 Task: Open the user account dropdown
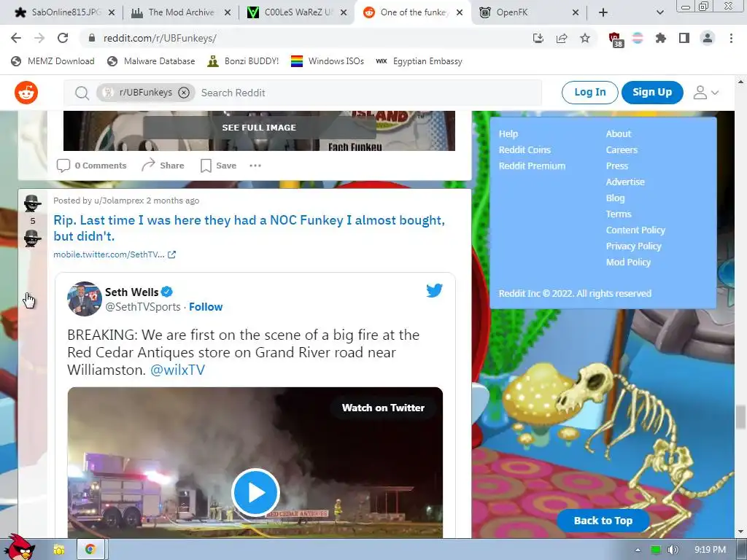(x=705, y=93)
